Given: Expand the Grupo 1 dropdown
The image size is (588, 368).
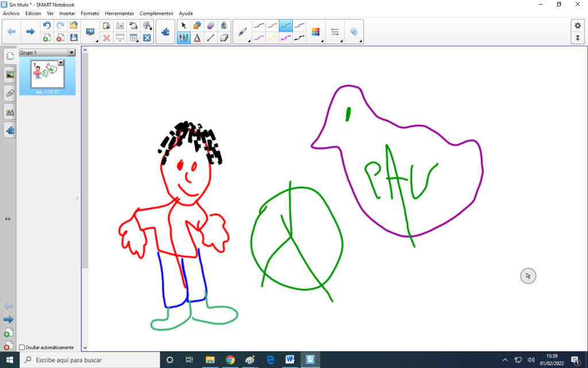Looking at the screenshot, I should pyautogui.click(x=72, y=52).
